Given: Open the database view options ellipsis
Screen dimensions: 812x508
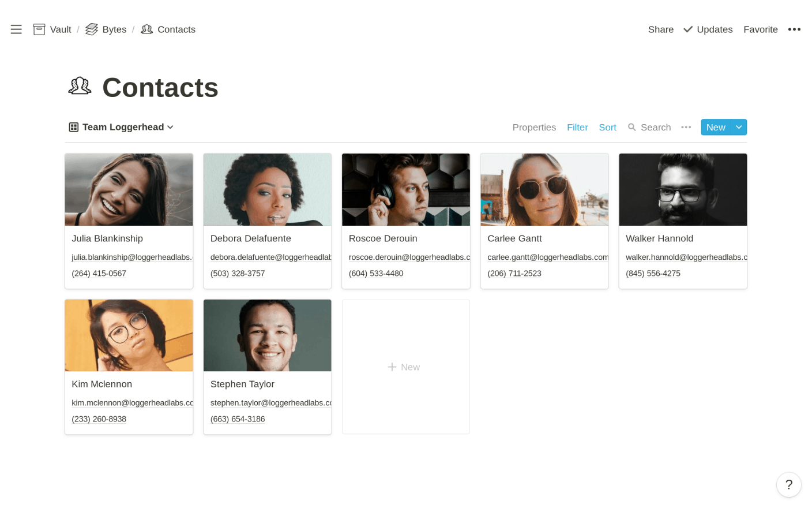Looking at the screenshot, I should pos(686,127).
